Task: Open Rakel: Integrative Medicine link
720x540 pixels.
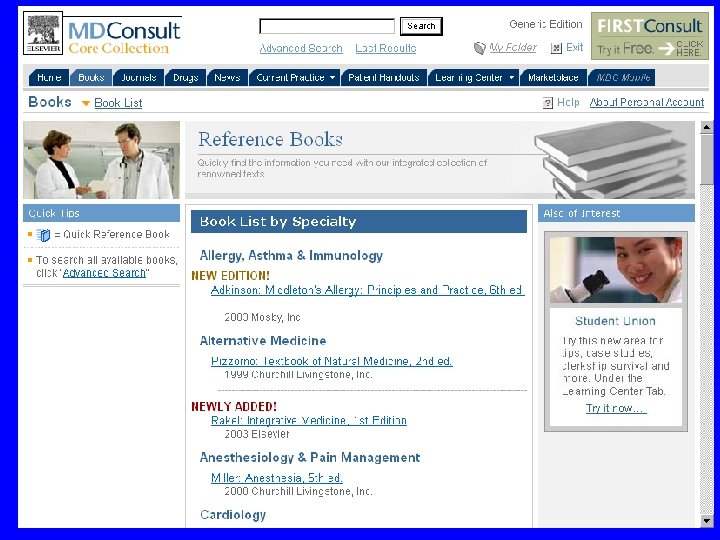Action: 309,421
